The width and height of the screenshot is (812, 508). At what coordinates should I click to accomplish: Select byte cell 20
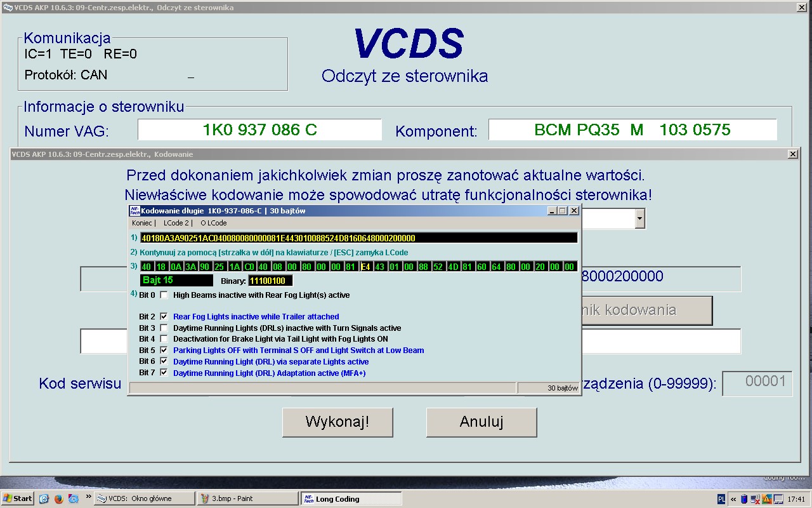(x=541, y=267)
